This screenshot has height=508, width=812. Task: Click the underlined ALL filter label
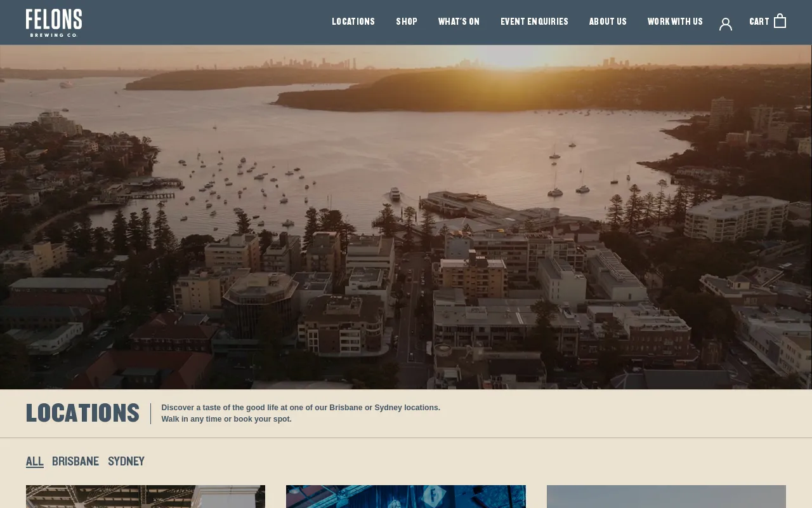(35, 462)
